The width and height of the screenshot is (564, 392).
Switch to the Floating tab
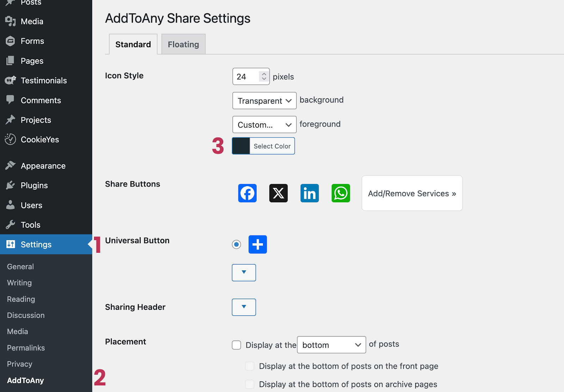pos(183,44)
